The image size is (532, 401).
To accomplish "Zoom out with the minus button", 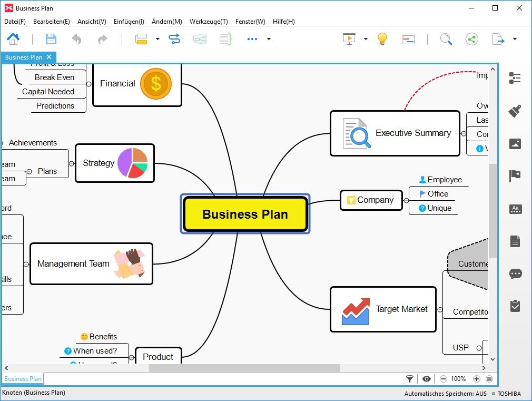I will pos(443,379).
